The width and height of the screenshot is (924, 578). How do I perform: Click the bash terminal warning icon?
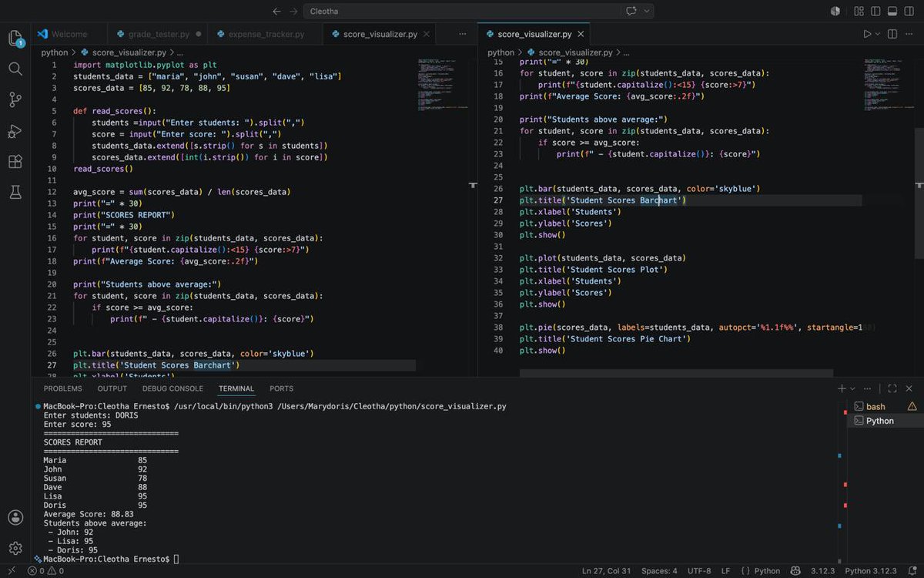point(912,406)
